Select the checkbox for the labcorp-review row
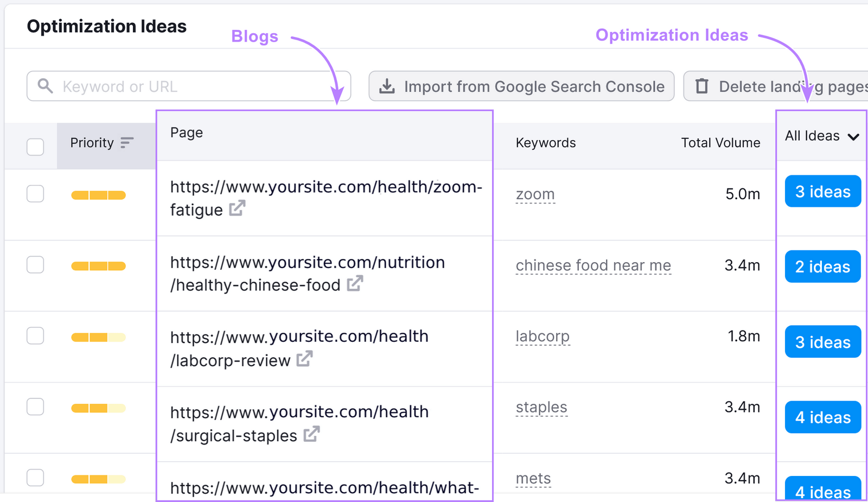This screenshot has width=868, height=502. point(35,335)
